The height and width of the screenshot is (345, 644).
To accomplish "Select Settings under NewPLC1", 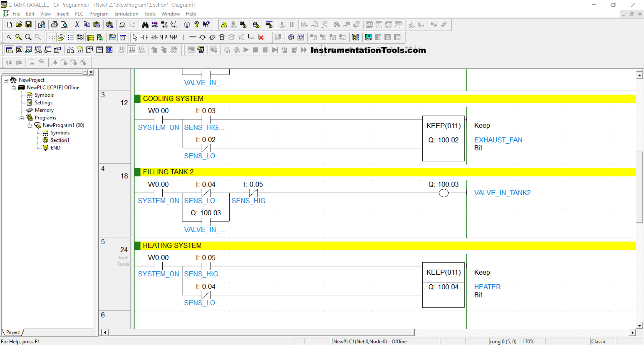I will click(44, 102).
